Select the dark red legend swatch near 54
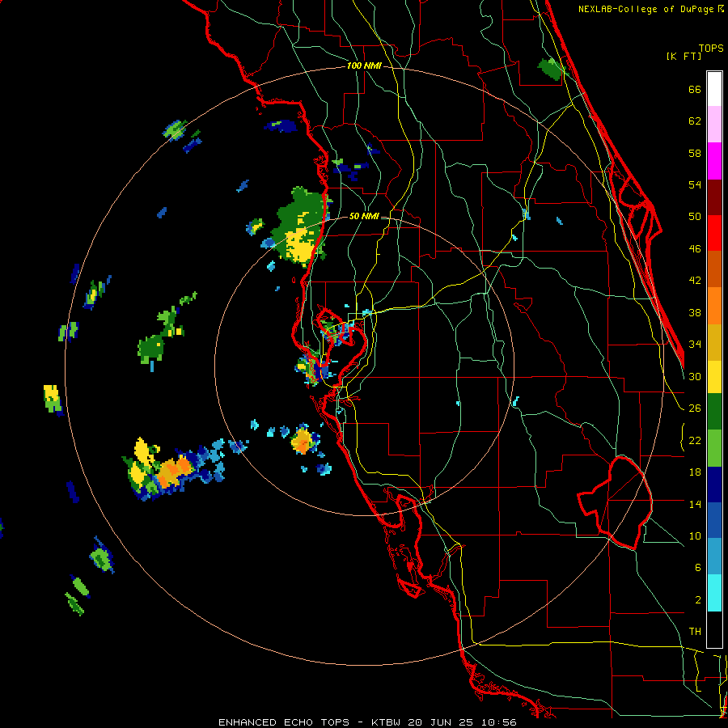The height and width of the screenshot is (728, 728). [x=714, y=197]
